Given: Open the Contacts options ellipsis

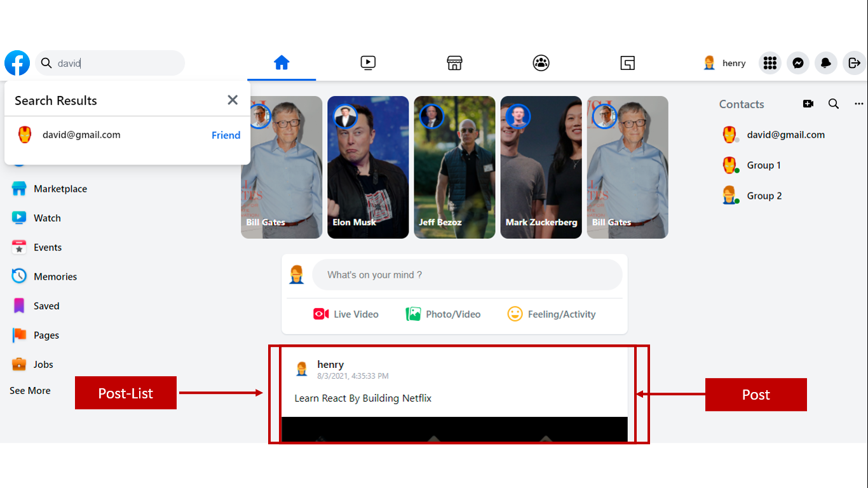Looking at the screenshot, I should point(859,104).
